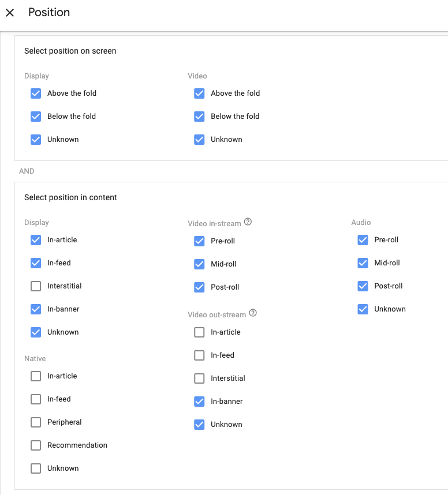Uncheck Audio Post-roll checkbox
This screenshot has width=448, height=495.
(x=363, y=286)
